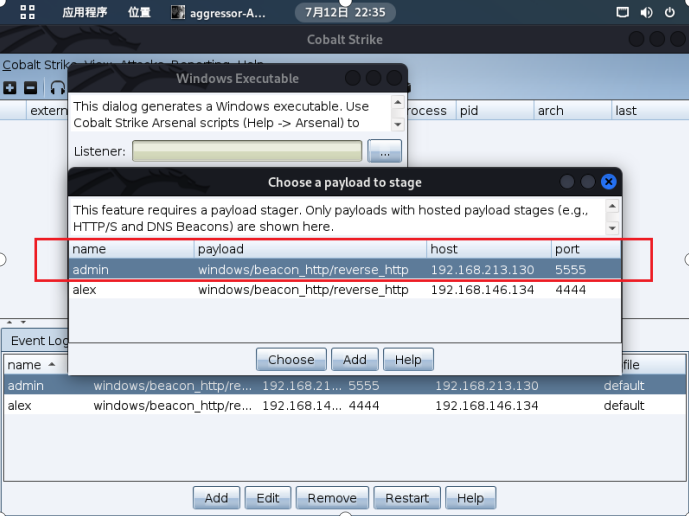Viewport: 689px width, 516px height.
Task: Switch to aggressor-A... window in top bar
Action: (218, 12)
